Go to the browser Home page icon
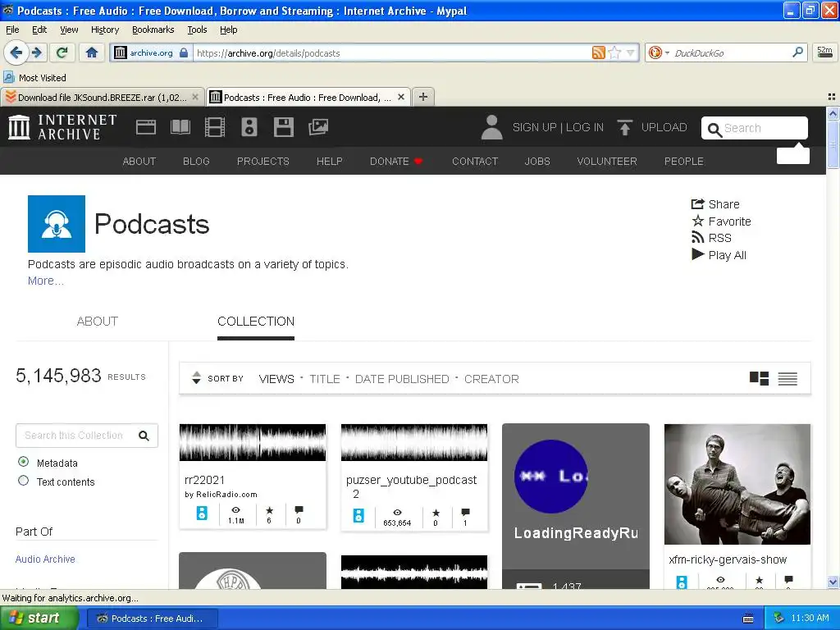This screenshot has height=630, width=840. click(92, 52)
